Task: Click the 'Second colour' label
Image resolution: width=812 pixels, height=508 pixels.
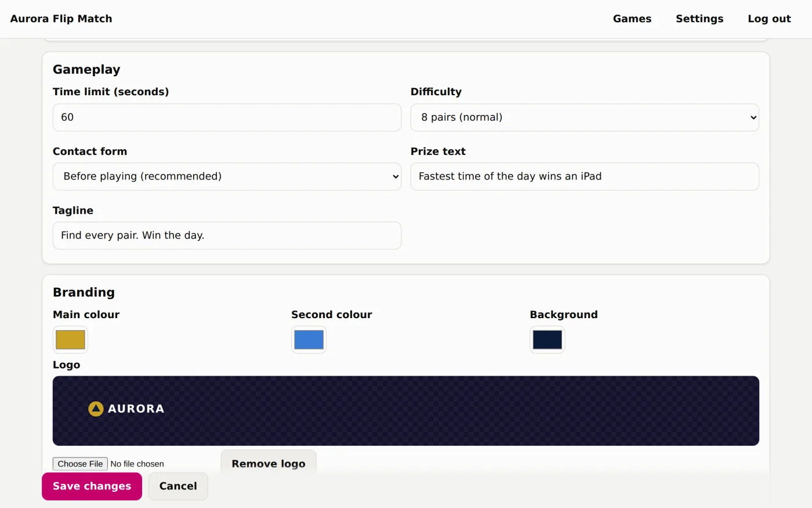Action: point(332,315)
